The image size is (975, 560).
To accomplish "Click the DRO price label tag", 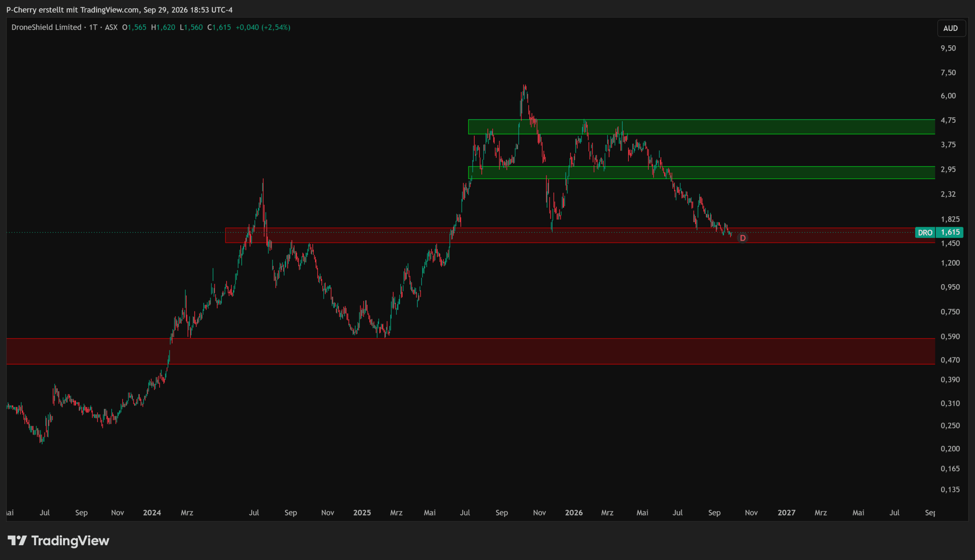I will [x=925, y=232].
